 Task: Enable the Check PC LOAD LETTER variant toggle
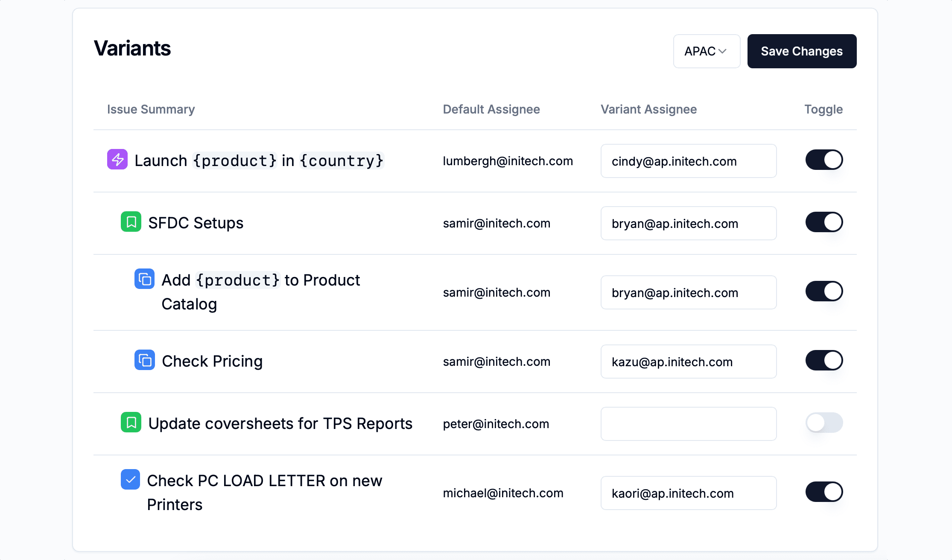tap(825, 492)
